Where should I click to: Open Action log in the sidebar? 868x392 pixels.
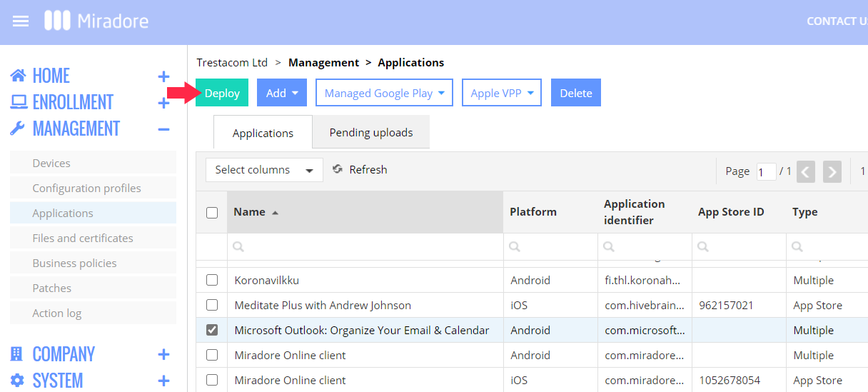click(93, 313)
